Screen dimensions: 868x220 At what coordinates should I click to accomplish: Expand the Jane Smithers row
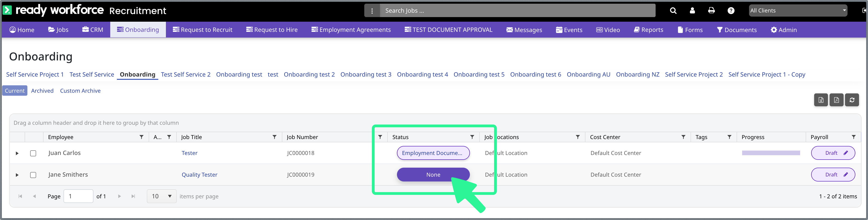tap(17, 175)
